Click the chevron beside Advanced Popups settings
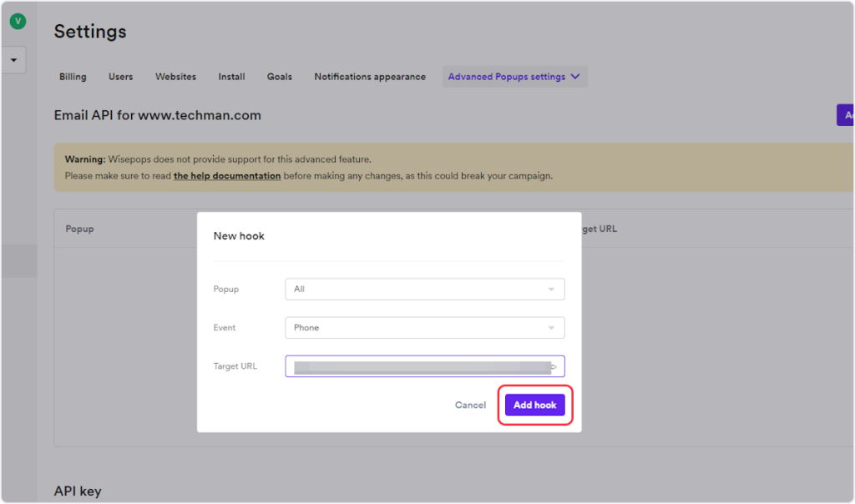855x504 pixels. [574, 77]
